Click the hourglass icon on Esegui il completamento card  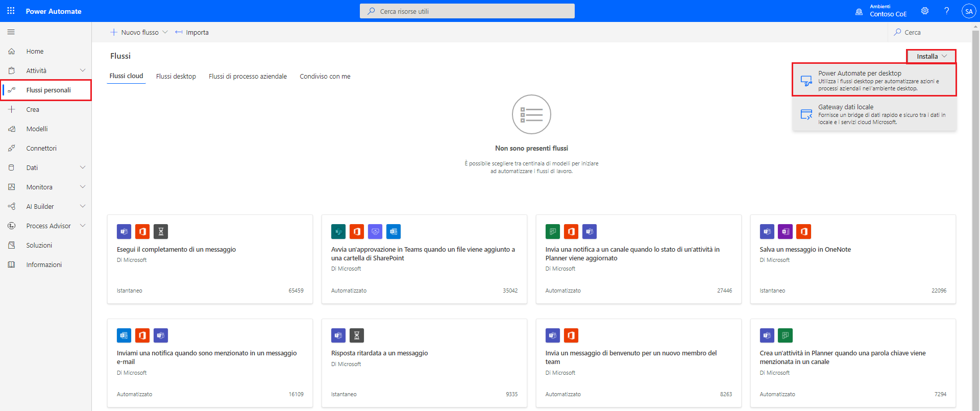coord(161,232)
